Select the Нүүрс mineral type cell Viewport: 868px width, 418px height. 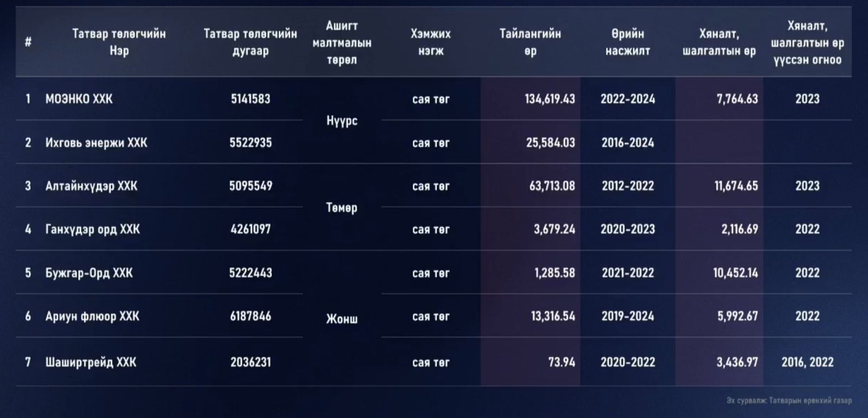(342, 121)
